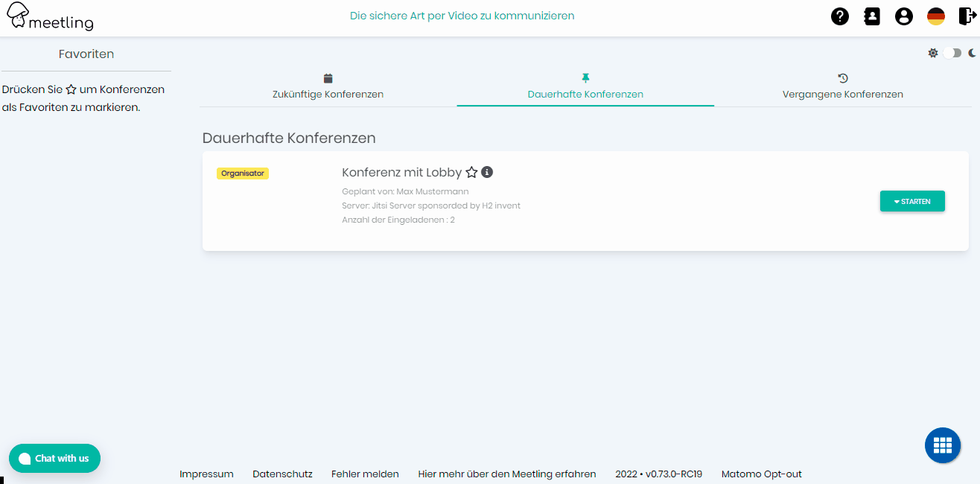The width and height of the screenshot is (980, 484).
Task: Open the user profile icon
Action: (x=904, y=16)
